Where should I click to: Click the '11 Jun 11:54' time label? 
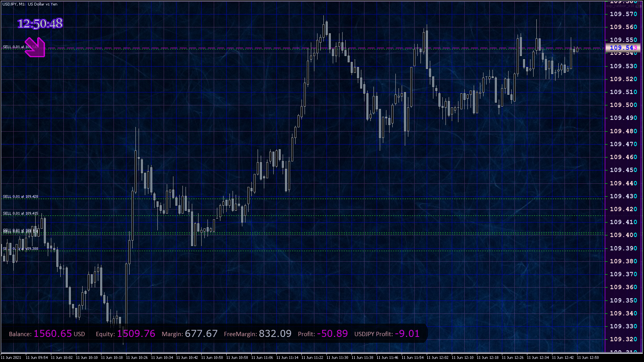tap(413, 357)
